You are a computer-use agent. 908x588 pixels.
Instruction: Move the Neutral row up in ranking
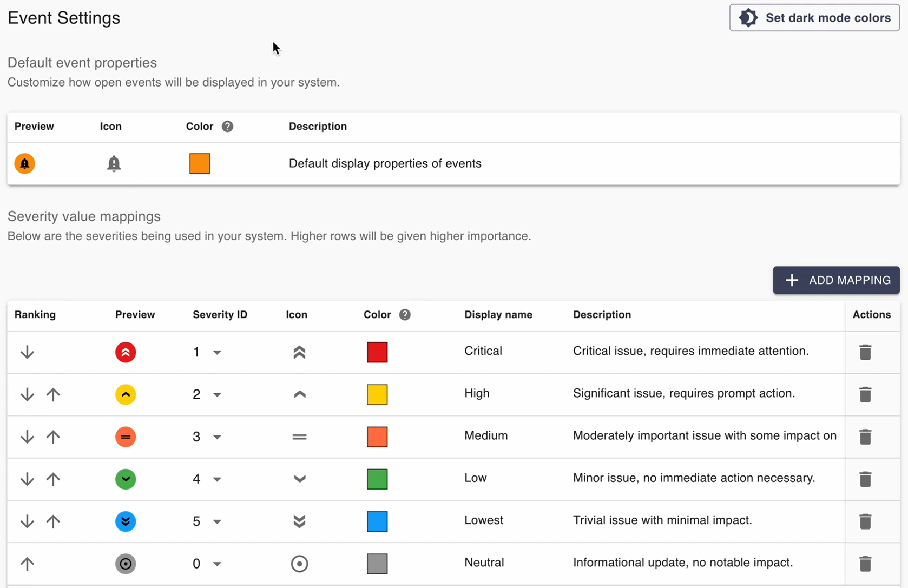[27, 564]
